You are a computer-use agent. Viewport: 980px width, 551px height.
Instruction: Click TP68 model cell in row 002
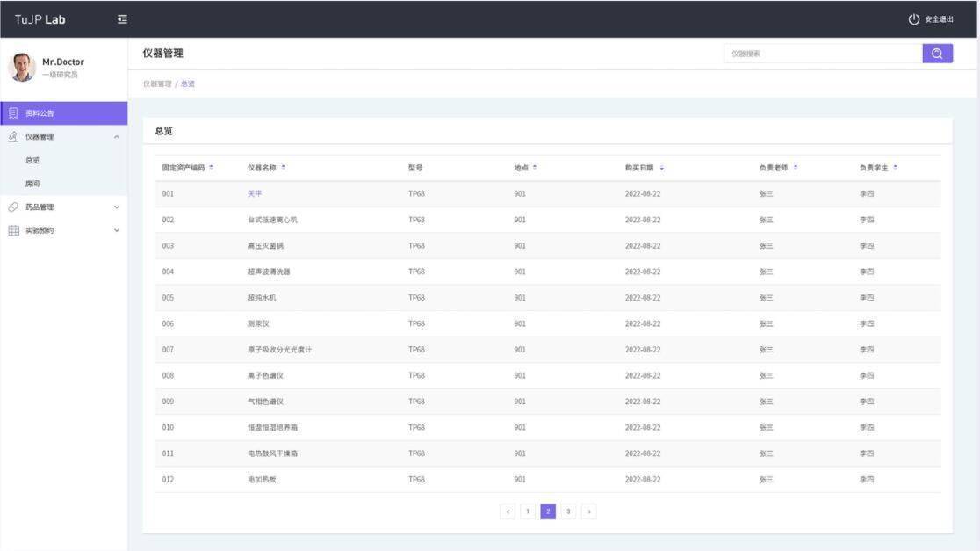[416, 221]
